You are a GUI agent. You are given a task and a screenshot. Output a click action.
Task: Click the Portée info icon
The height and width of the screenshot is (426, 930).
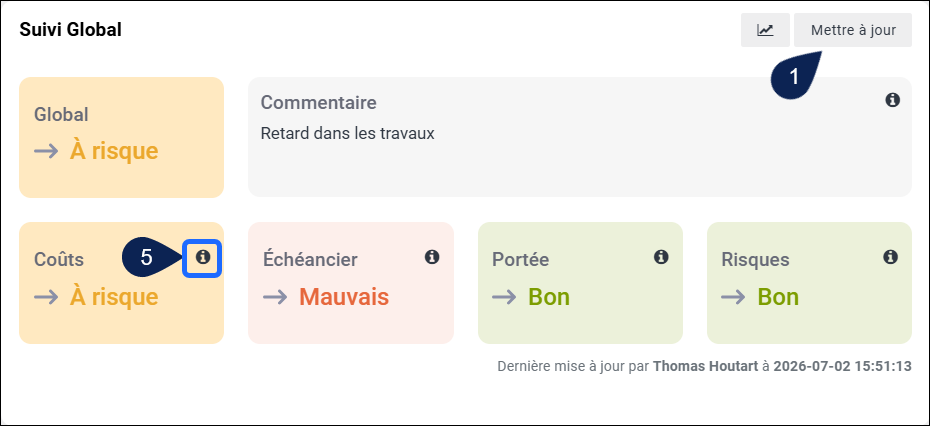(x=661, y=257)
